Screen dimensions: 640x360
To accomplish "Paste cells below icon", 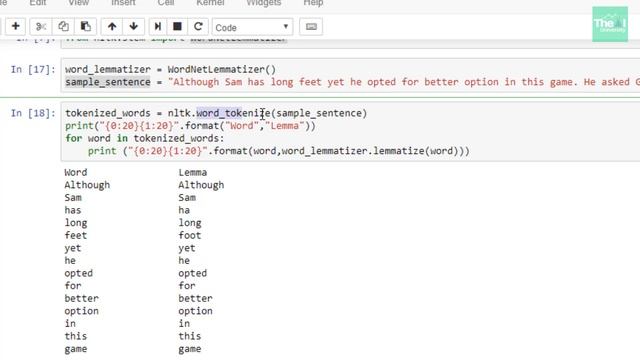I will (x=85, y=27).
